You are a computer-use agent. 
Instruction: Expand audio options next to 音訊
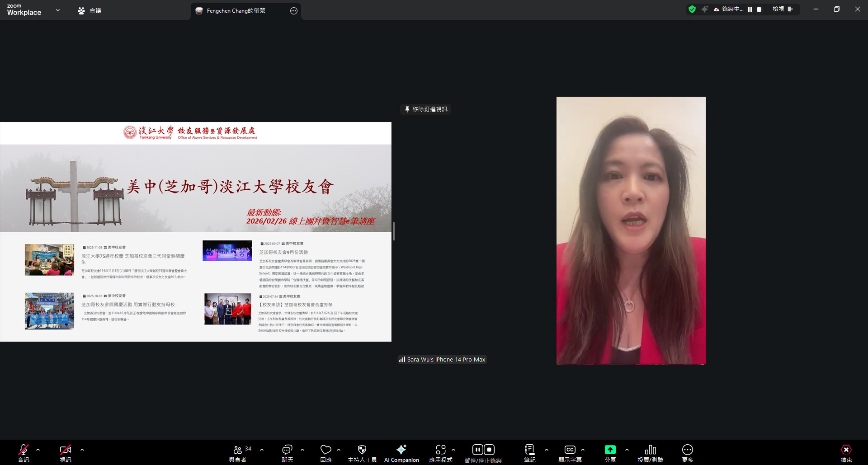tap(38, 450)
